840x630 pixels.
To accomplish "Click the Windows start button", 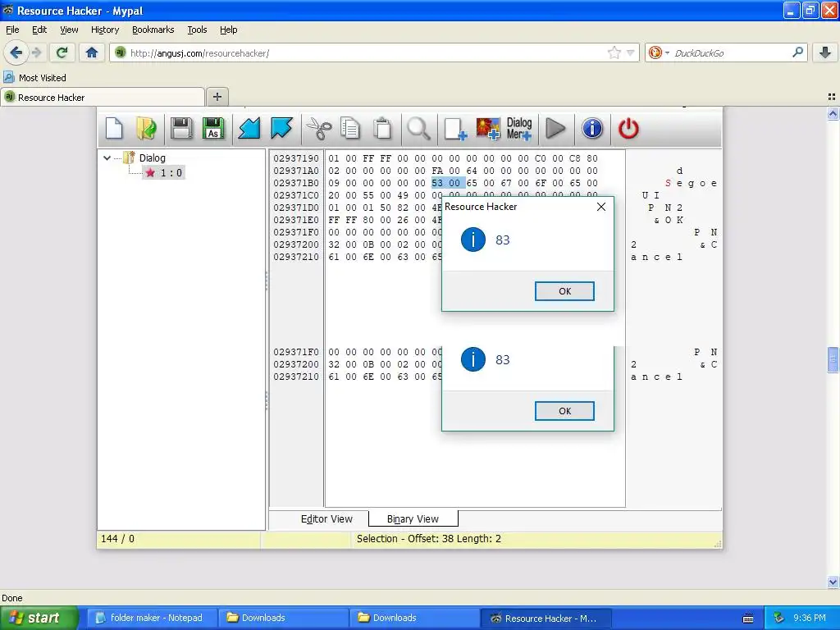I will (39, 618).
